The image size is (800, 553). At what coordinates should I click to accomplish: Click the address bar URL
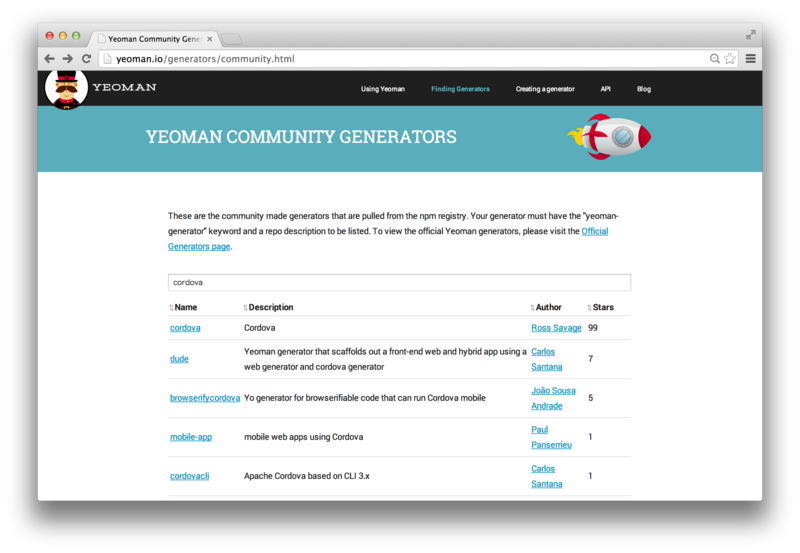coord(205,59)
